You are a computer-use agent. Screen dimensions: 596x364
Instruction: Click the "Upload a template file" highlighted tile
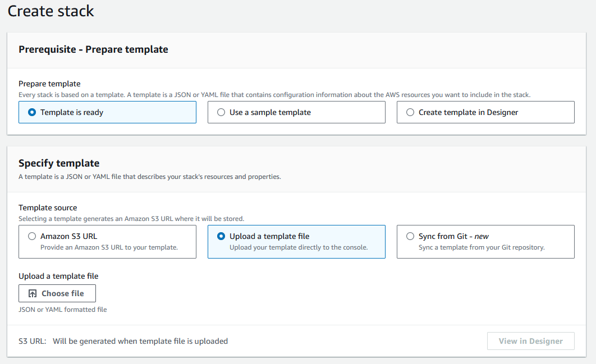(x=296, y=241)
